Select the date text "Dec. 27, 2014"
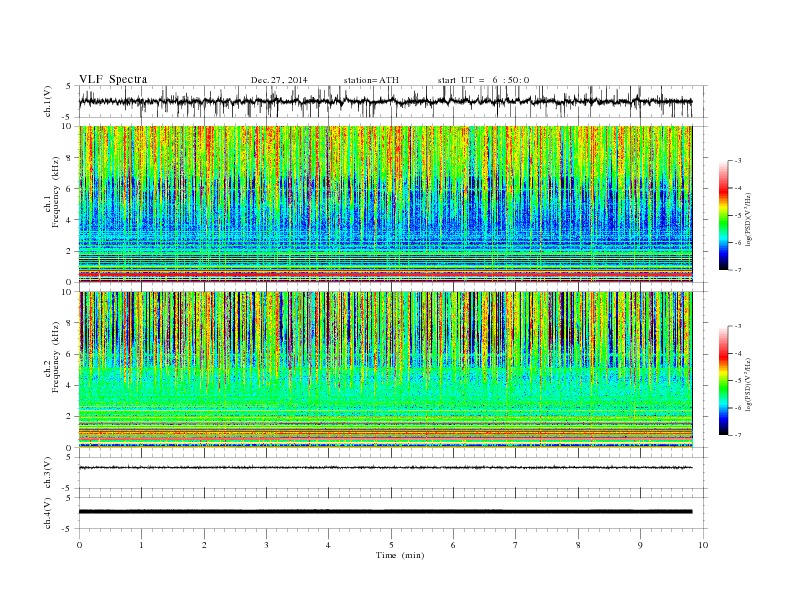This screenshot has height=612, width=792. point(279,80)
